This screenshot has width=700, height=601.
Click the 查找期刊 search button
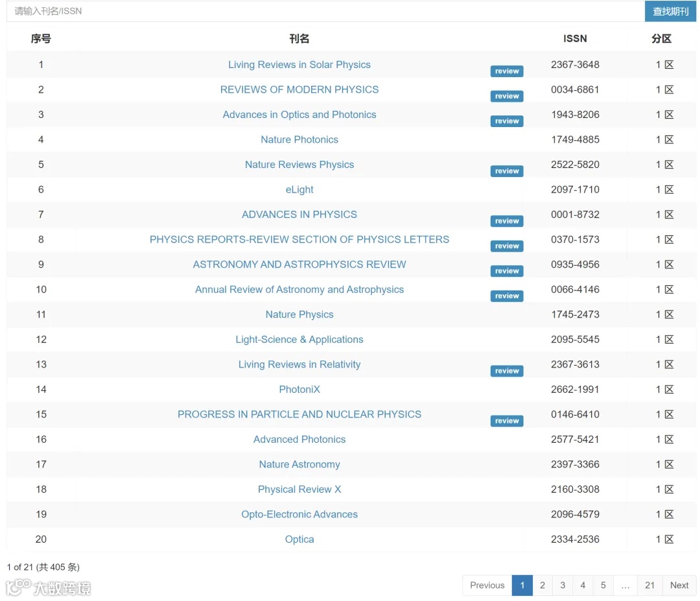click(x=670, y=11)
